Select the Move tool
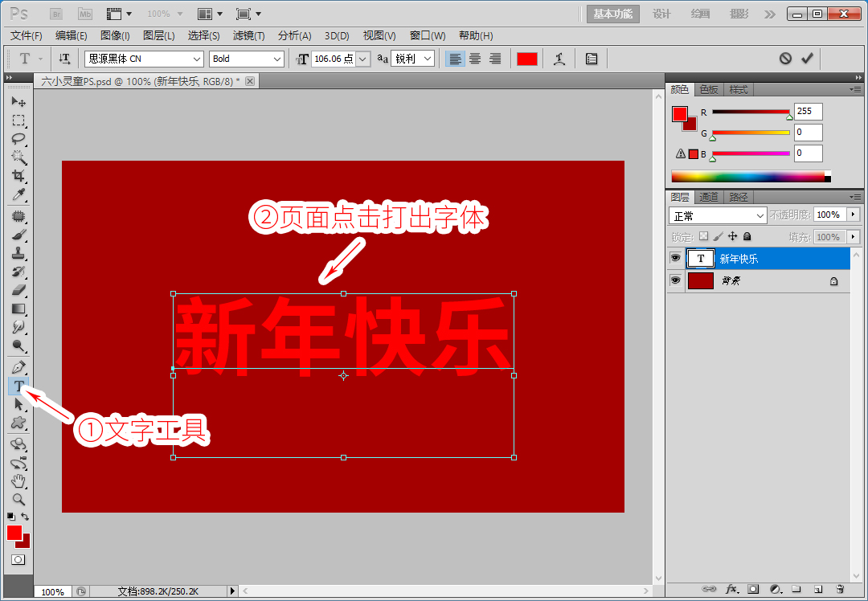 [18, 102]
